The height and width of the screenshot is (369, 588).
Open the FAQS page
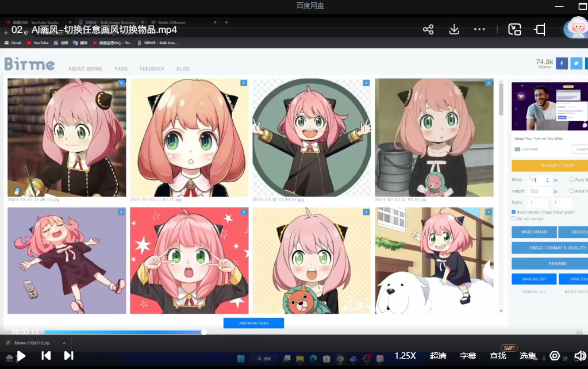[x=121, y=69]
